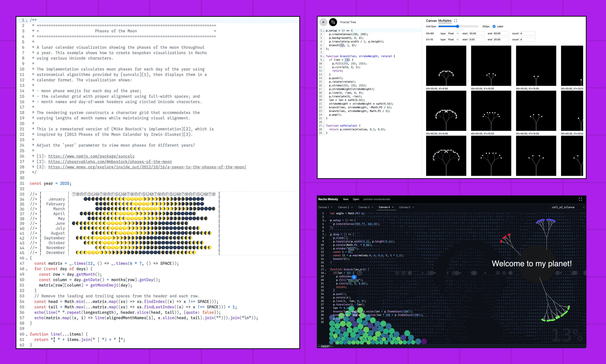Click the black git-branch icon button
The width and height of the screenshot is (606, 364).
333,22
